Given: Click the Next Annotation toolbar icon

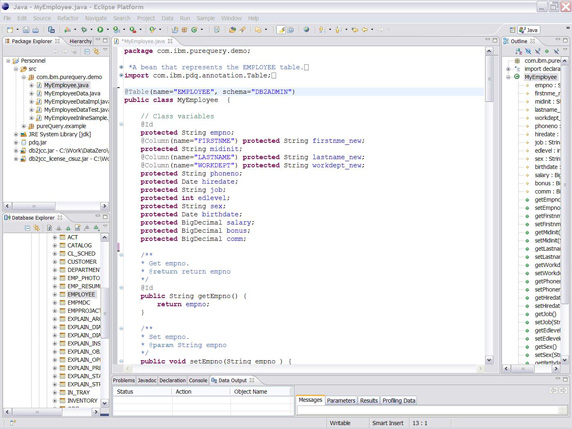Looking at the screenshot, I should [321, 30].
